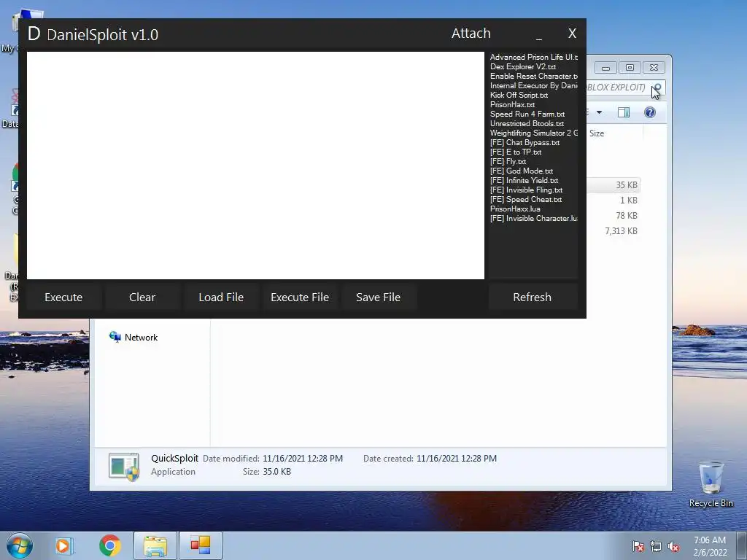The height and width of the screenshot is (560, 747).
Task: Click the Load File button
Action: (221, 297)
